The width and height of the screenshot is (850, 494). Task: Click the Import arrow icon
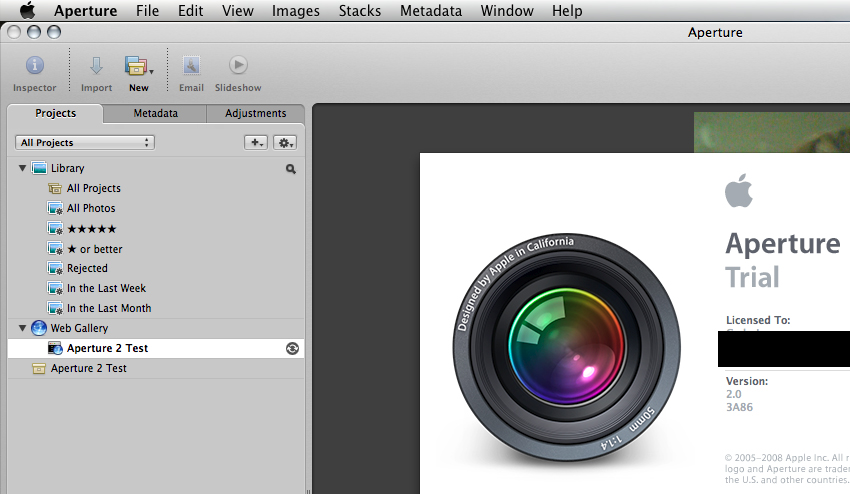tap(96, 66)
